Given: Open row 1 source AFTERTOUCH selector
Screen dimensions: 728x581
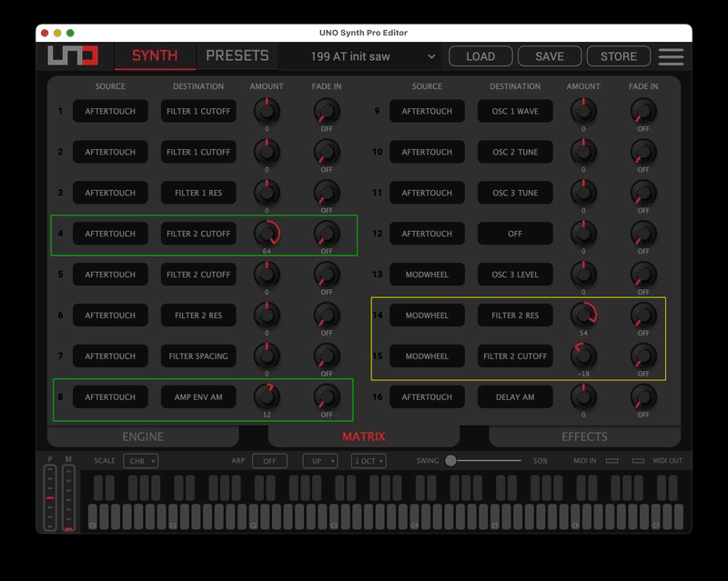Looking at the screenshot, I should [110, 111].
